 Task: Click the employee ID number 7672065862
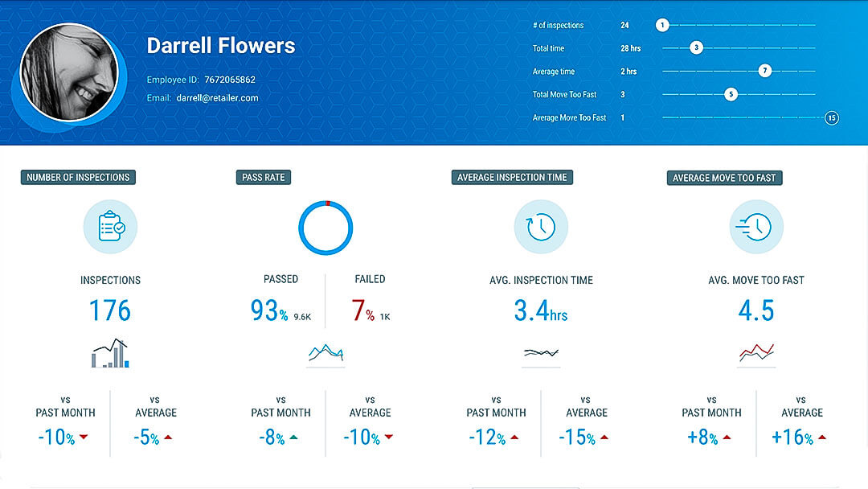tap(230, 80)
